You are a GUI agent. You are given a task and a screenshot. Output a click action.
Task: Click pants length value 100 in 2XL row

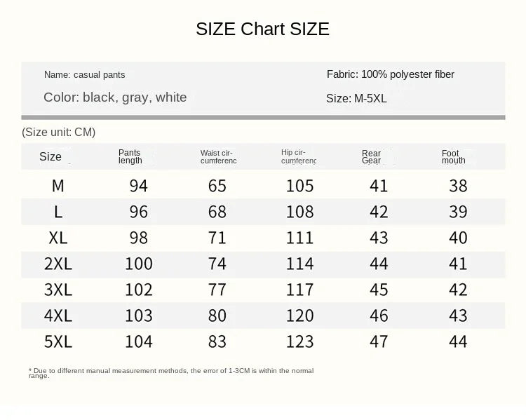(x=139, y=264)
